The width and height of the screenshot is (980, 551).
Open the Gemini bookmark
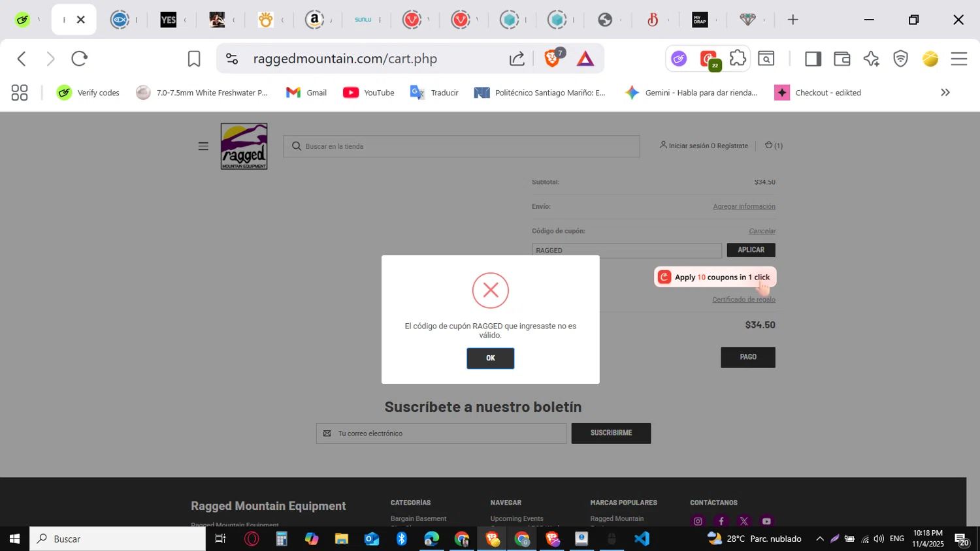tap(691, 93)
